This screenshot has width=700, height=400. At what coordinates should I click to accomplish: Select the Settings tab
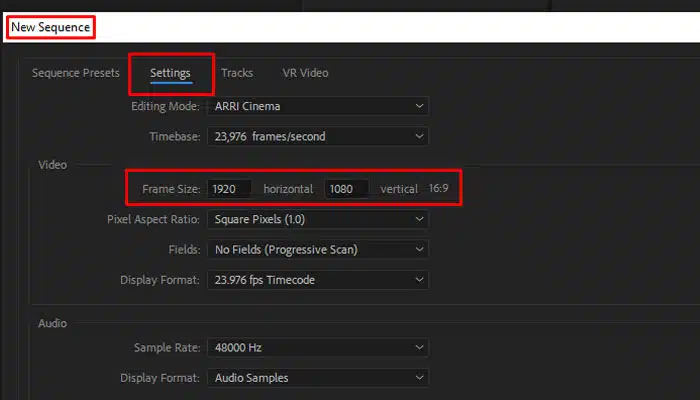[x=170, y=73]
